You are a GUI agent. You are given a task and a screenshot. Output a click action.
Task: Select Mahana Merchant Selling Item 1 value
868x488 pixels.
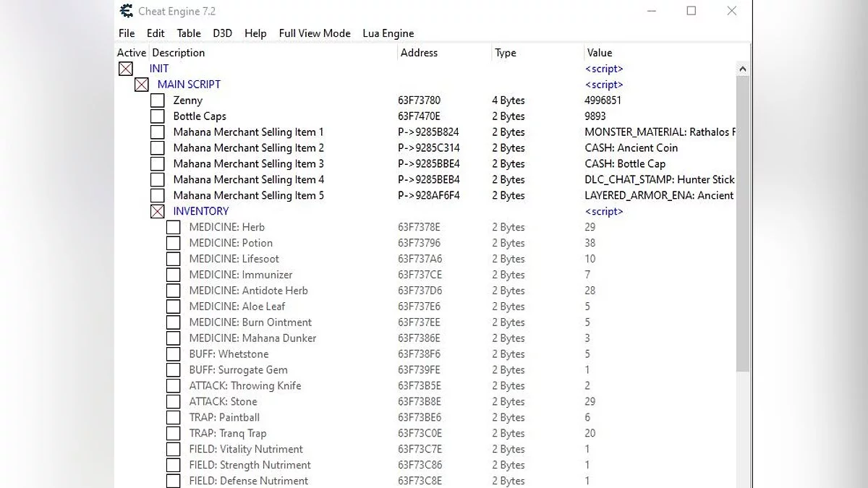click(659, 132)
